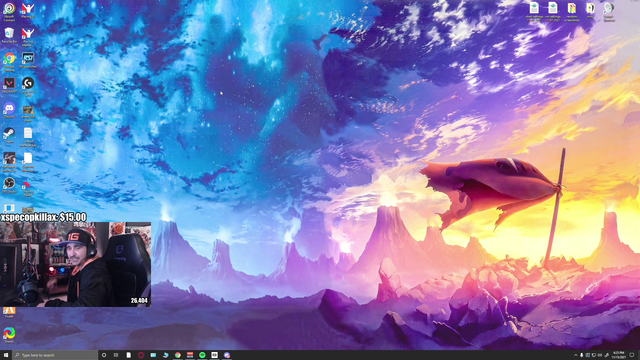Switch to Google Chrome on the taskbar
Viewport: 640px width, 360px height.
(x=178, y=355)
